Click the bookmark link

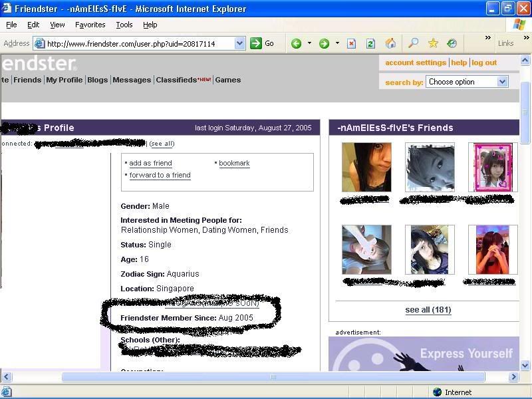tap(234, 163)
